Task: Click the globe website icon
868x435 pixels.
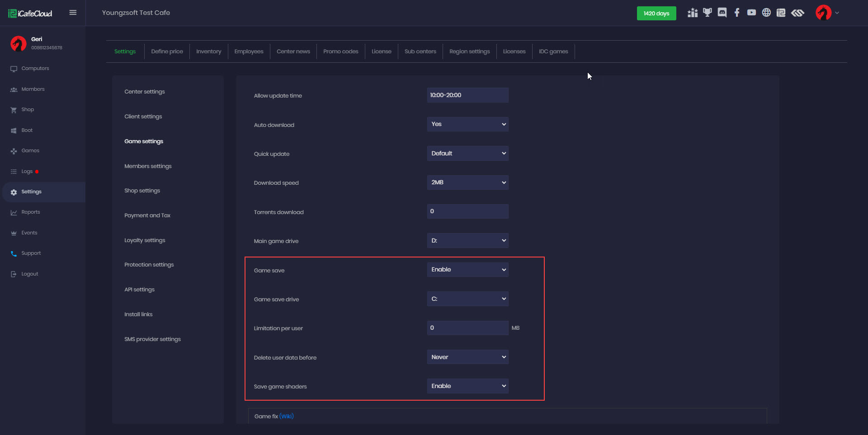Action: [x=766, y=13]
